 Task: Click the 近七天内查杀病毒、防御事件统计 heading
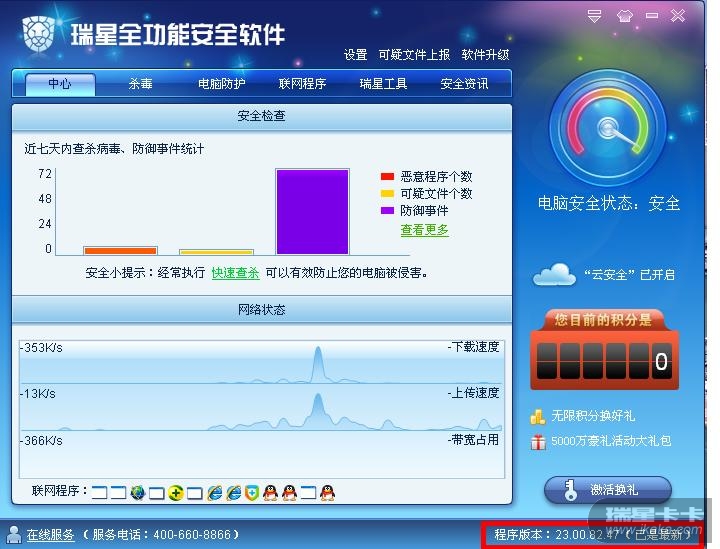pyautogui.click(x=114, y=149)
